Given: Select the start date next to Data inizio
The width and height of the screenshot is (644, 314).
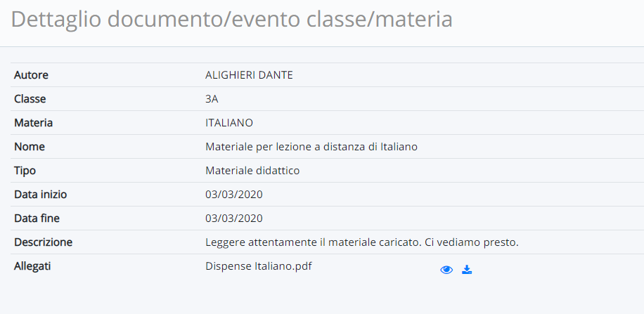Looking at the screenshot, I should pos(233,194).
